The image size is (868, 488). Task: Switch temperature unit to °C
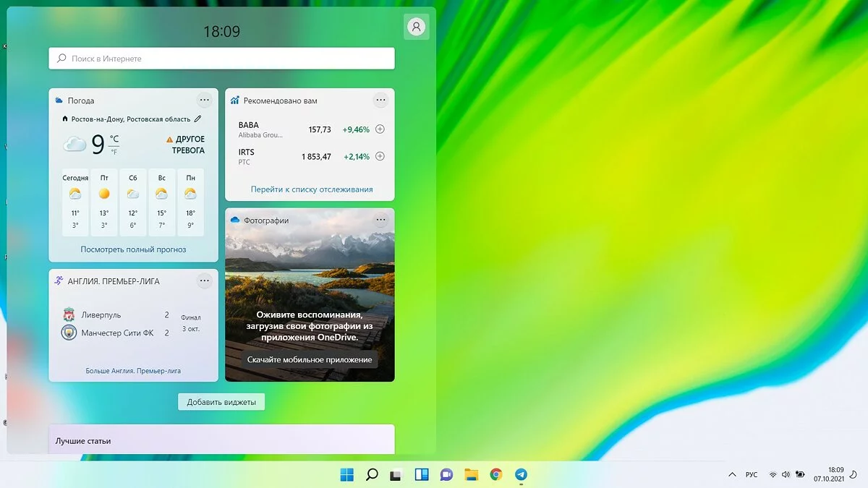coord(114,139)
